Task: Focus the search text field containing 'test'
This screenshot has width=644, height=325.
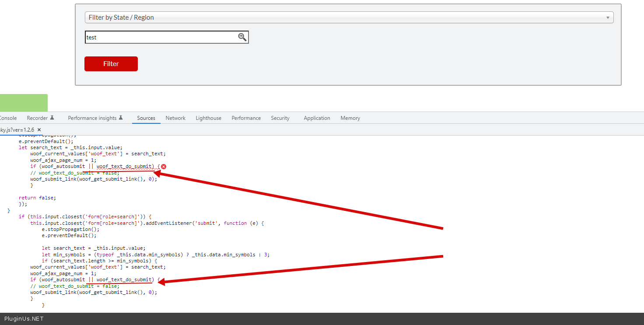Action: pyautogui.click(x=161, y=37)
